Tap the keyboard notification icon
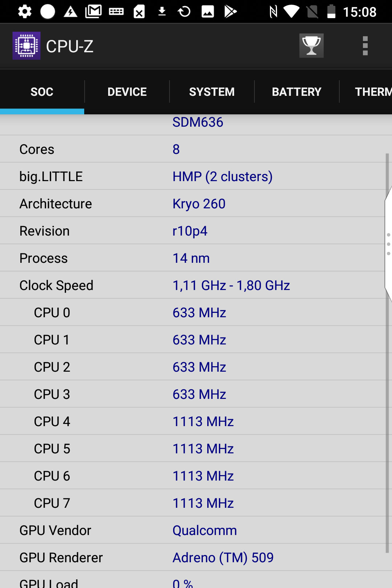Viewport: 392px width, 588px height. pos(116,12)
